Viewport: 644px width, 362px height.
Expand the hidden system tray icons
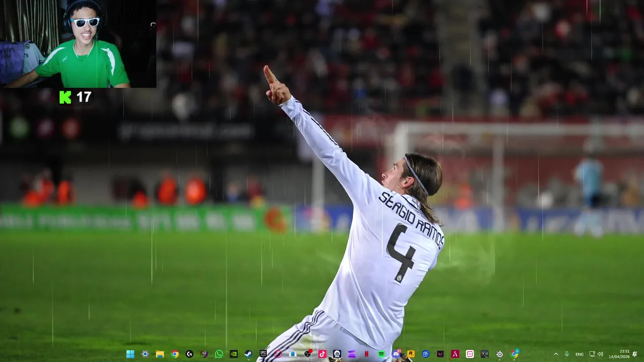point(556,354)
